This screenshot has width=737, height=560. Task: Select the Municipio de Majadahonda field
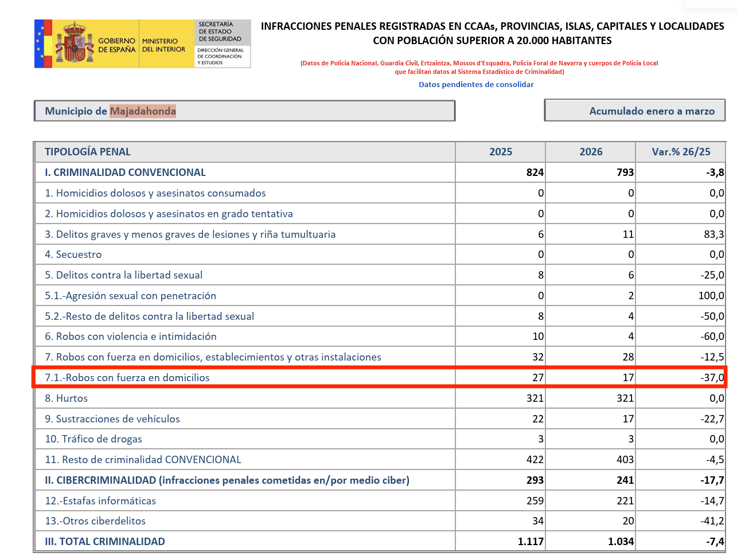pyautogui.click(x=244, y=111)
